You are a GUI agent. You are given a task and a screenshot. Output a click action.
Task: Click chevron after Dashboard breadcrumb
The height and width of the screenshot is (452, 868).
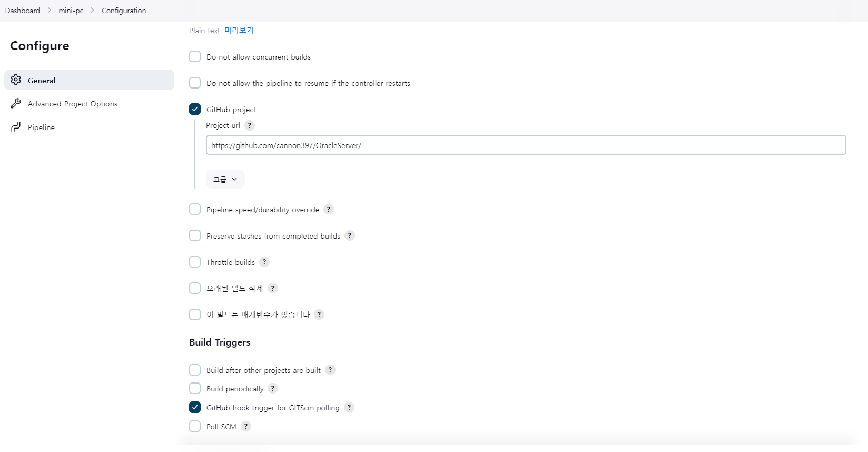(50, 11)
